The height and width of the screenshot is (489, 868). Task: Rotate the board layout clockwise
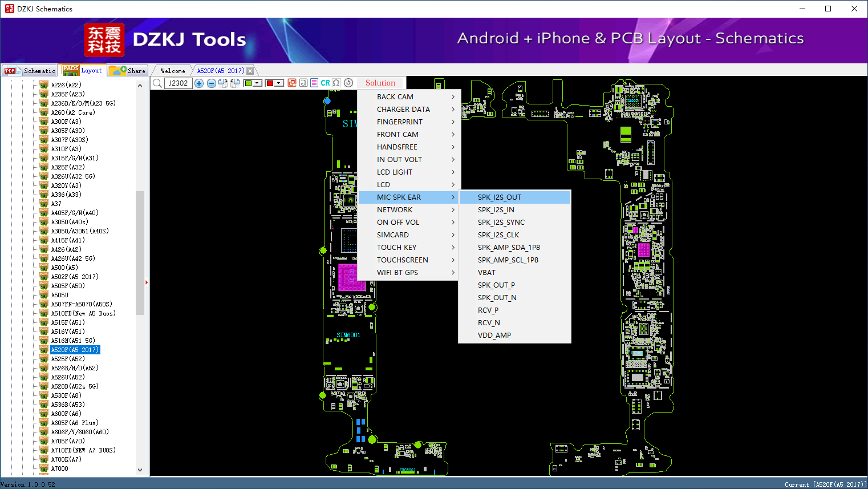pyautogui.click(x=223, y=83)
